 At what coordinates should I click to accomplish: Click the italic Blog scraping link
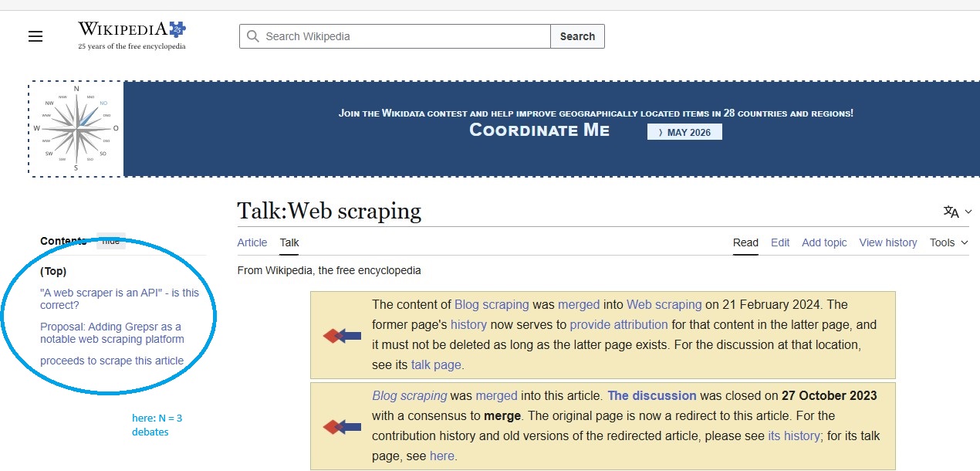point(410,395)
